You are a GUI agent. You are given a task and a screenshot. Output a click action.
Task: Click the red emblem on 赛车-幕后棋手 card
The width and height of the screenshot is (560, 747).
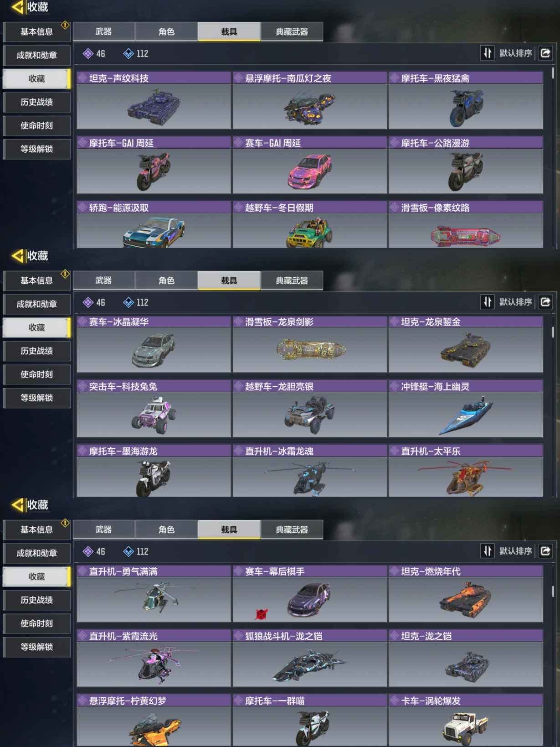click(261, 614)
